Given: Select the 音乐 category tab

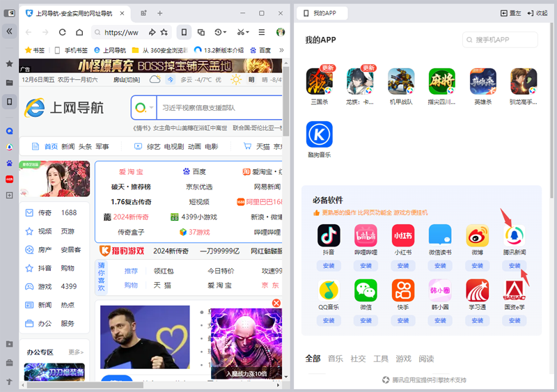Looking at the screenshot, I should 336,359.
